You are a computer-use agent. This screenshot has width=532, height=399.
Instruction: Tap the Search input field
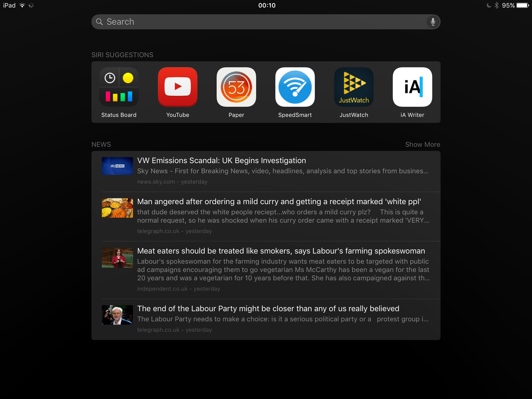pyautogui.click(x=265, y=21)
